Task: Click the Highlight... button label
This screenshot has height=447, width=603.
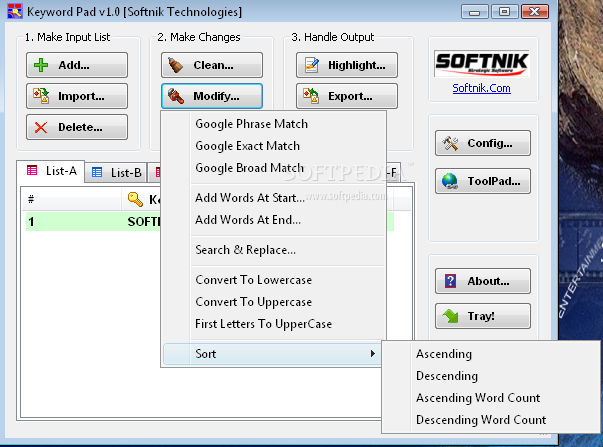Action: (356, 65)
